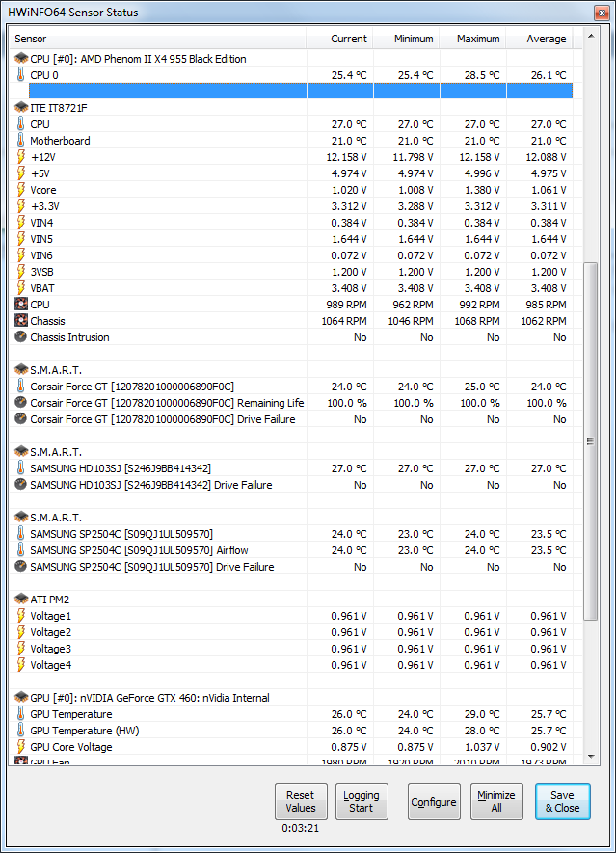616x853 pixels.
Task: Click the +12V minimum value 11.798 V
Action: click(x=413, y=157)
